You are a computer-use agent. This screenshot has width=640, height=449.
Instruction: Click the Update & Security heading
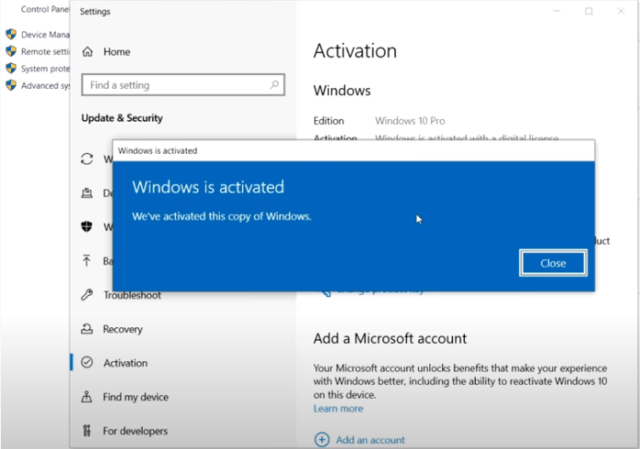(x=122, y=118)
